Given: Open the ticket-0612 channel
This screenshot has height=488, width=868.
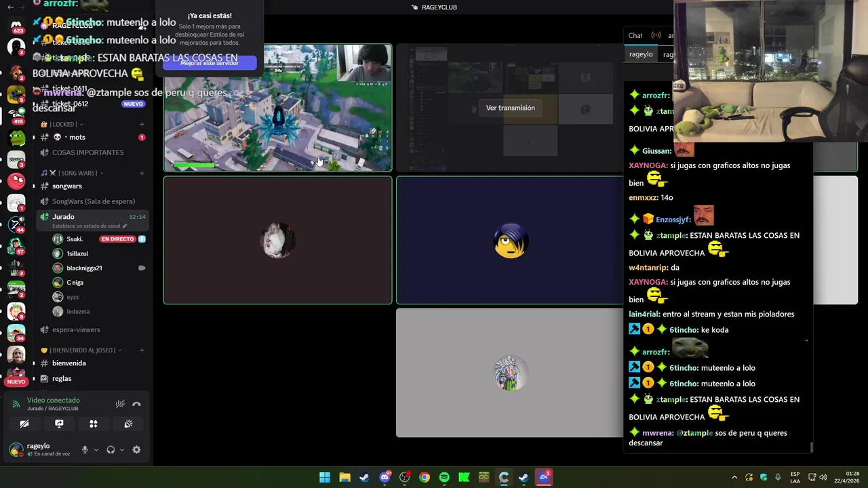Looking at the screenshot, I should tap(92, 104).
